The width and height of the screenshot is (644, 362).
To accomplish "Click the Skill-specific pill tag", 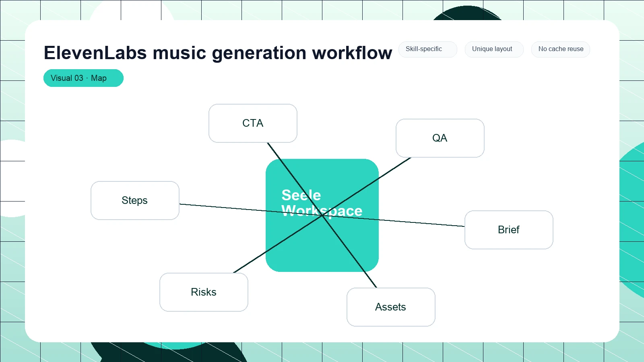I will [x=428, y=49].
